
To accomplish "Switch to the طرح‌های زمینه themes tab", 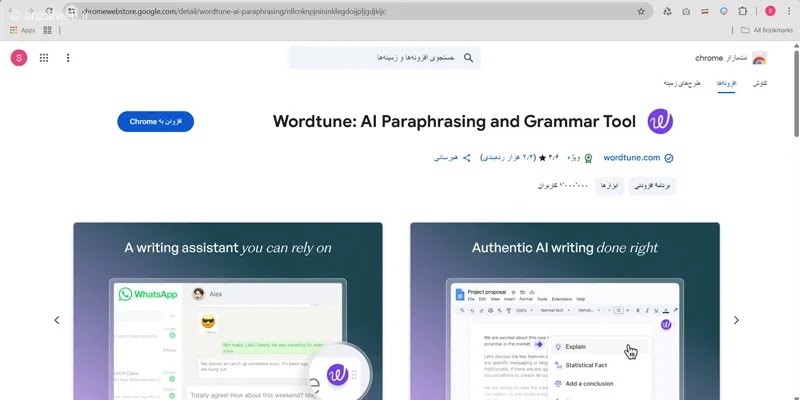I will pyautogui.click(x=682, y=83).
